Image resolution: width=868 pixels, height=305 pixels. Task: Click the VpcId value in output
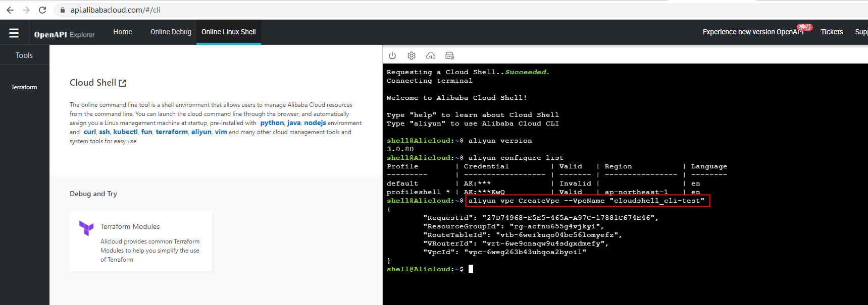(x=525, y=252)
